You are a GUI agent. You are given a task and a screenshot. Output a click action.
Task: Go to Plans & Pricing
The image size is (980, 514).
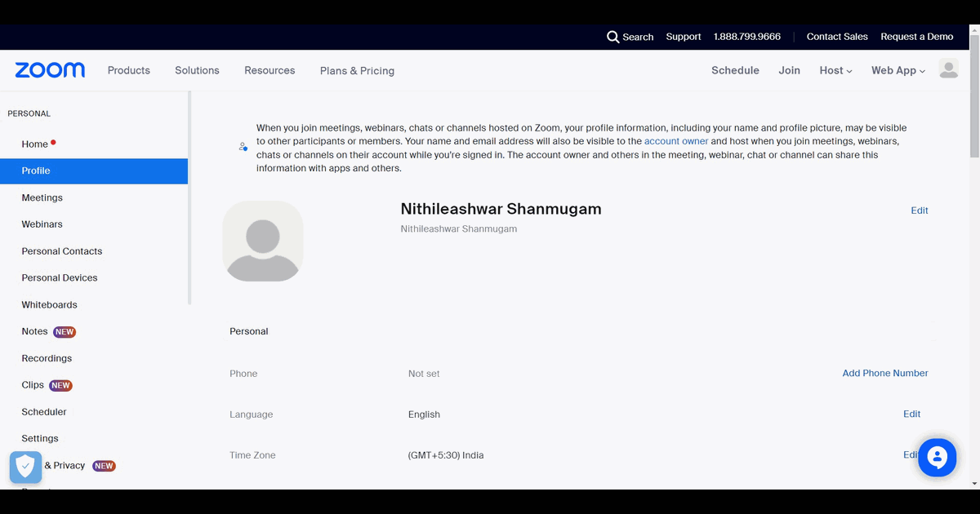click(357, 71)
